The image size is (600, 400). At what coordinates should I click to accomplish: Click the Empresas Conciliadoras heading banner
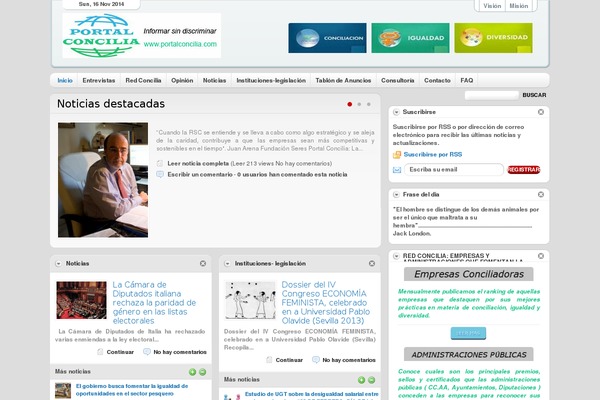(469, 274)
